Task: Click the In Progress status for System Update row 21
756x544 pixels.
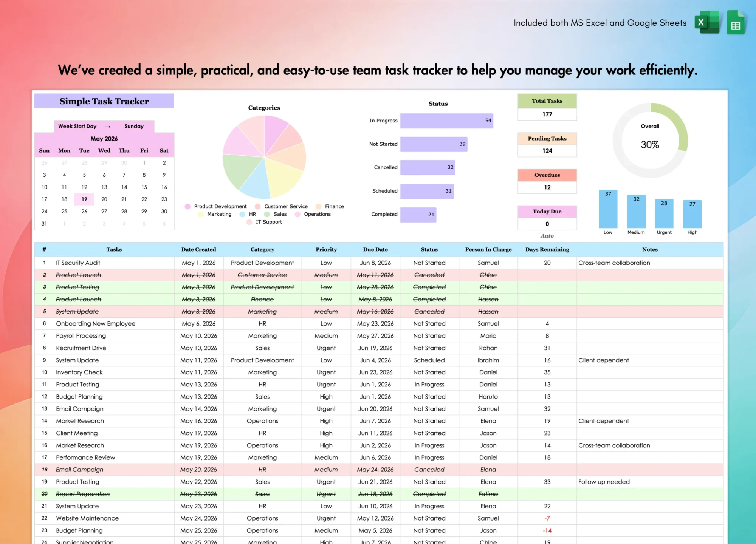Action: (x=429, y=506)
